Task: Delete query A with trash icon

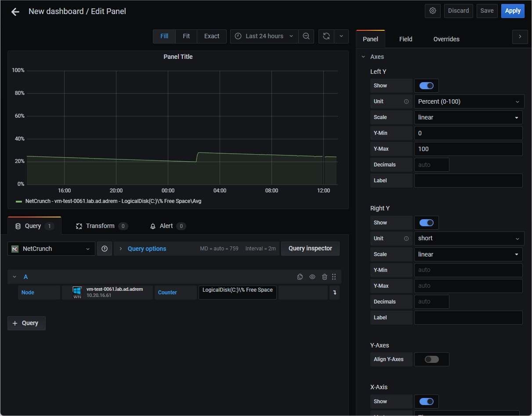Action: (x=325, y=277)
